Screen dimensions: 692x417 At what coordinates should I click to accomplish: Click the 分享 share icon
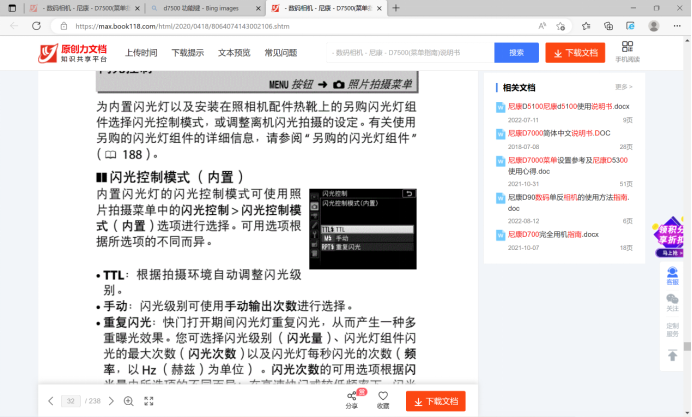point(351,400)
